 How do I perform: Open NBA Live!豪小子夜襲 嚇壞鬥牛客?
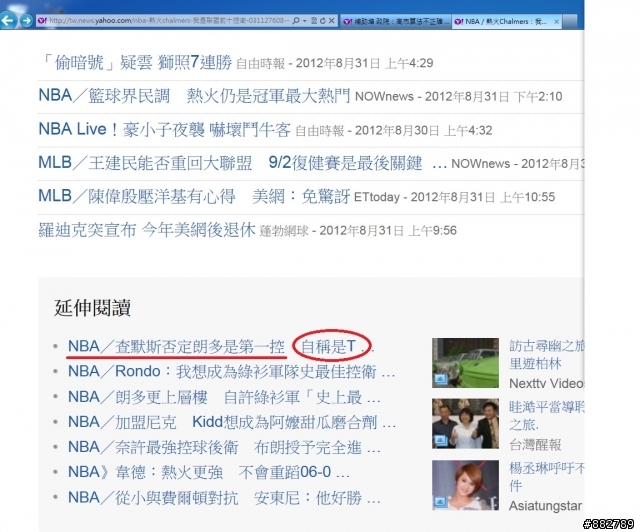coord(164,130)
